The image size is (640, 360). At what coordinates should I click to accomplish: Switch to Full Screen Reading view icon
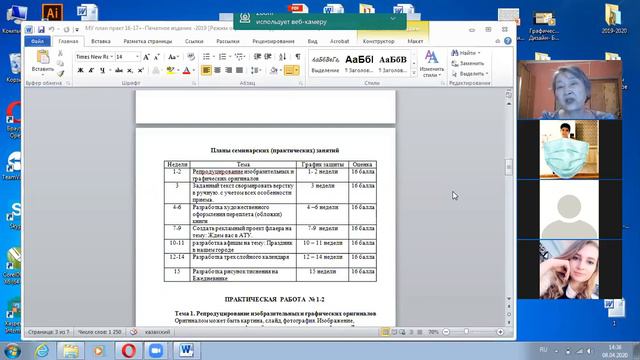pyautogui.click(x=394, y=332)
